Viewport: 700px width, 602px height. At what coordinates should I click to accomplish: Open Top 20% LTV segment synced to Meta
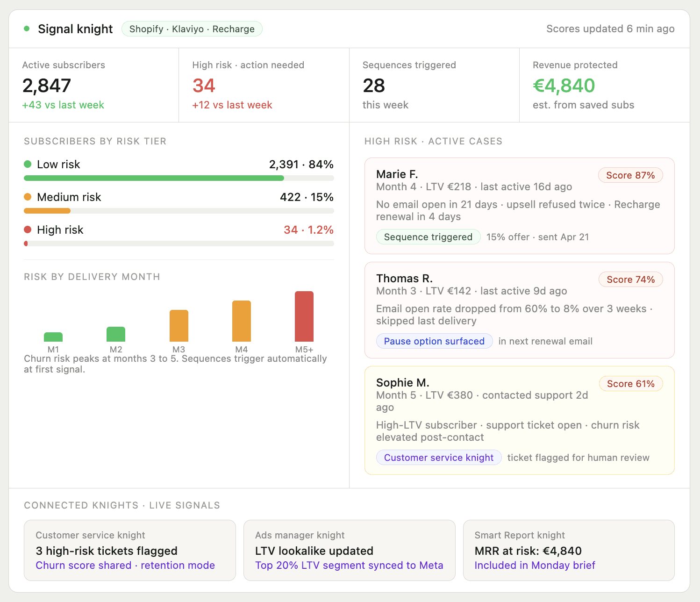coord(349,565)
